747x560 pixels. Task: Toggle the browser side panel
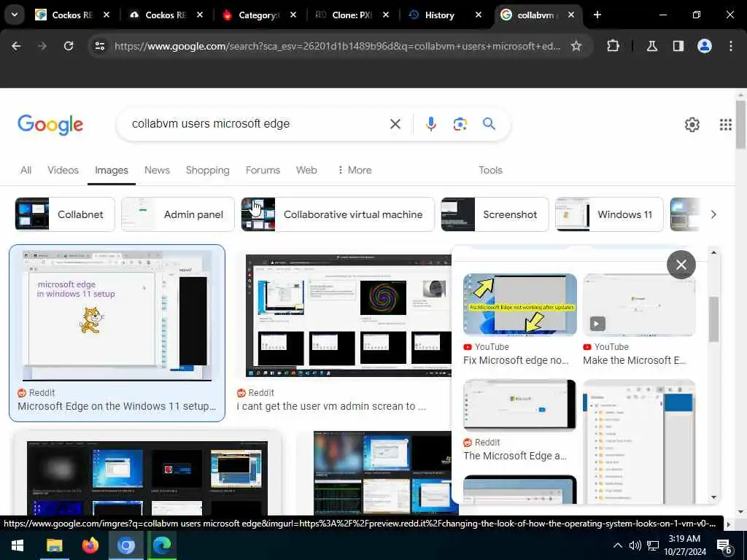tap(678, 46)
